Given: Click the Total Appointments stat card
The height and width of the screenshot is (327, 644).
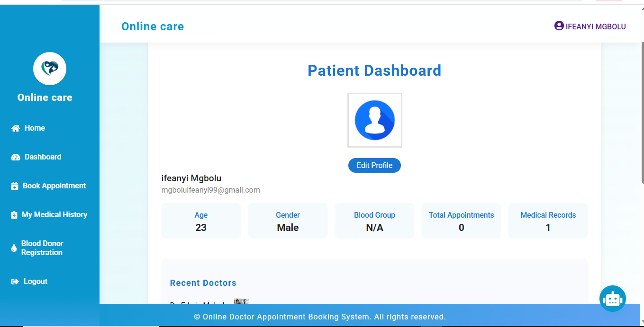Looking at the screenshot, I should click(x=461, y=221).
